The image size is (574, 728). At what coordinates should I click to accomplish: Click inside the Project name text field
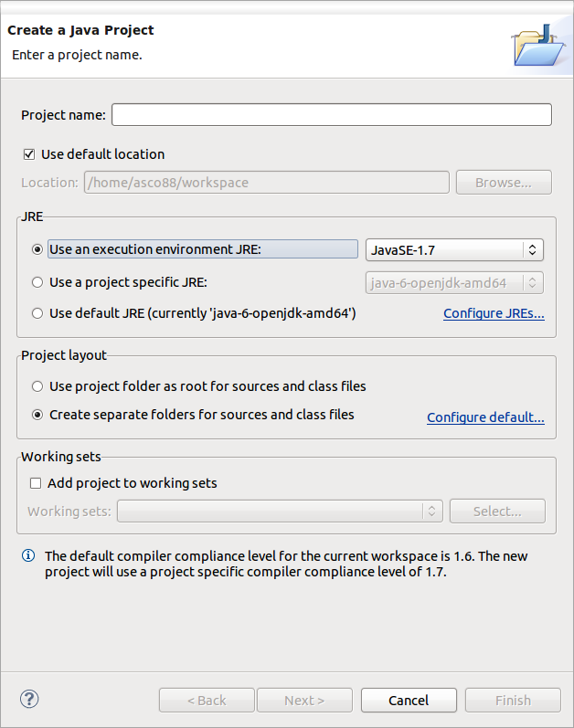click(331, 115)
